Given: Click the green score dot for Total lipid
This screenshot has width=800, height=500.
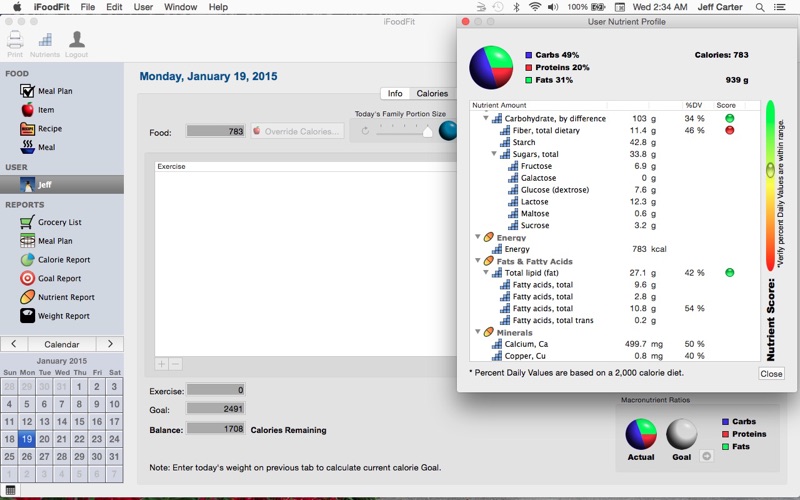Looking at the screenshot, I should (730, 272).
